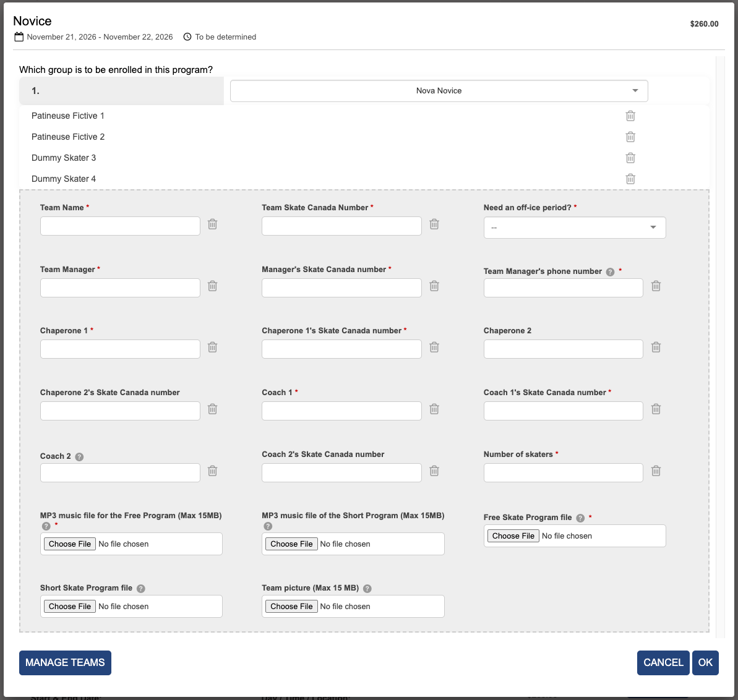This screenshot has height=700, width=738.
Task: Show help for Team picture upload
Action: (367, 589)
